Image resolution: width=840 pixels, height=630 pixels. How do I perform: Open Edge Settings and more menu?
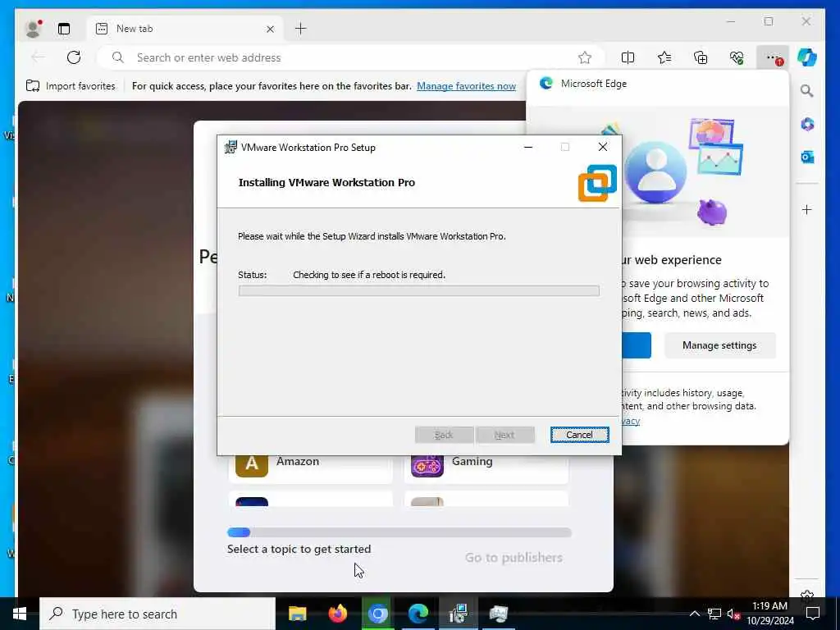(773, 57)
